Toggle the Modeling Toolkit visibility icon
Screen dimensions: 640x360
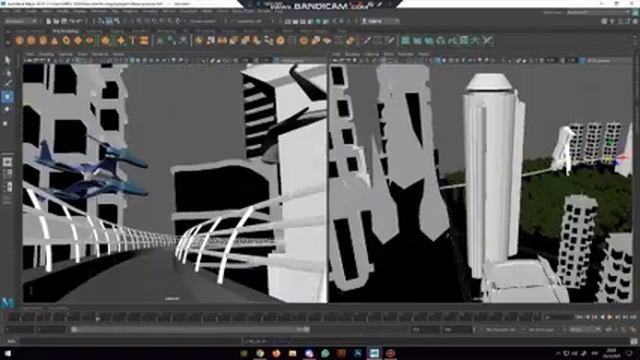click(x=604, y=21)
